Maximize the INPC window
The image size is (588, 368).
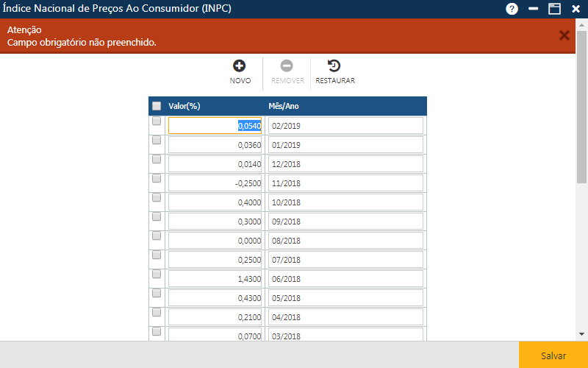[555, 9]
